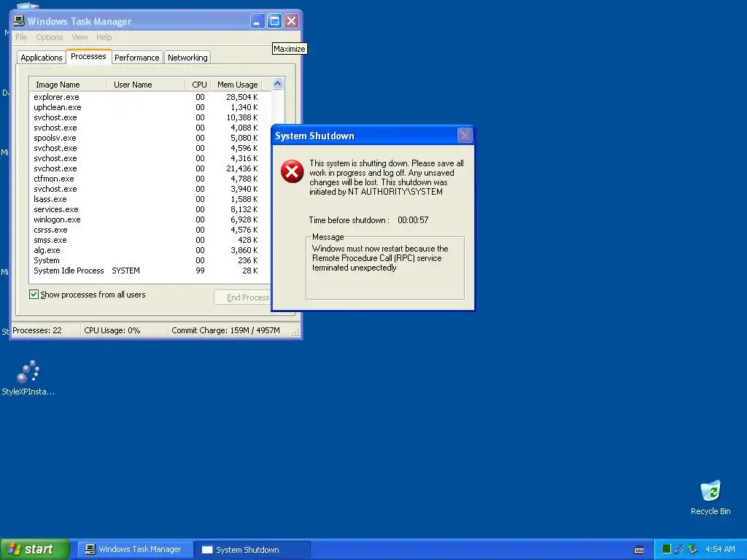Image resolution: width=747 pixels, height=560 pixels.
Task: Click the taskbar clock showing 4:54 AM
Action: tap(720, 549)
